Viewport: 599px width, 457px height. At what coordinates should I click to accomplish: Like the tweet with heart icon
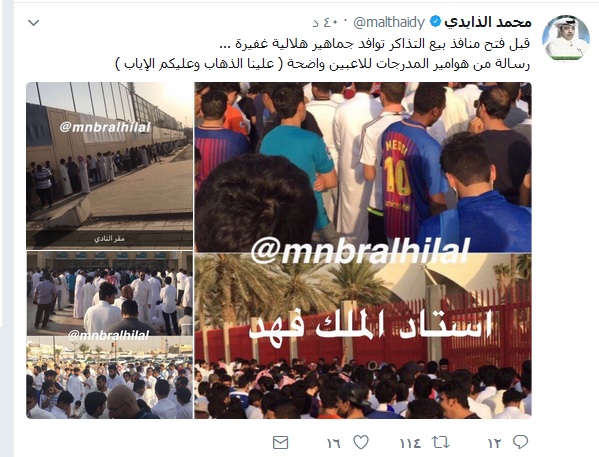(x=361, y=442)
